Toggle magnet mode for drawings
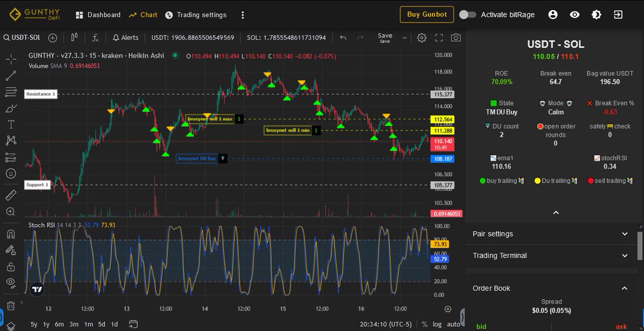This screenshot has height=331, width=644. [11, 234]
